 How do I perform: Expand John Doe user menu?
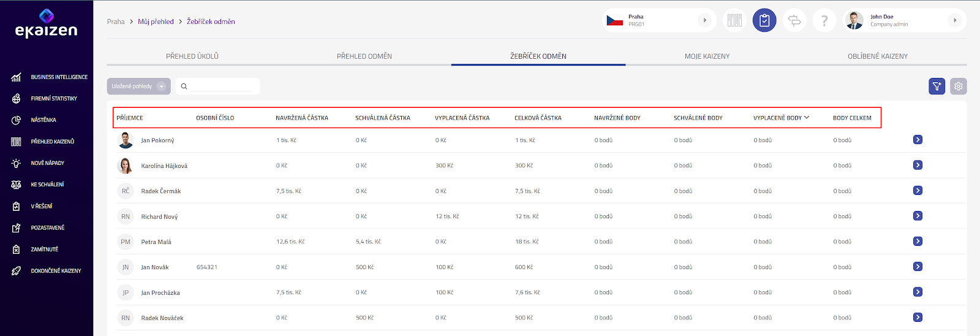click(904, 21)
